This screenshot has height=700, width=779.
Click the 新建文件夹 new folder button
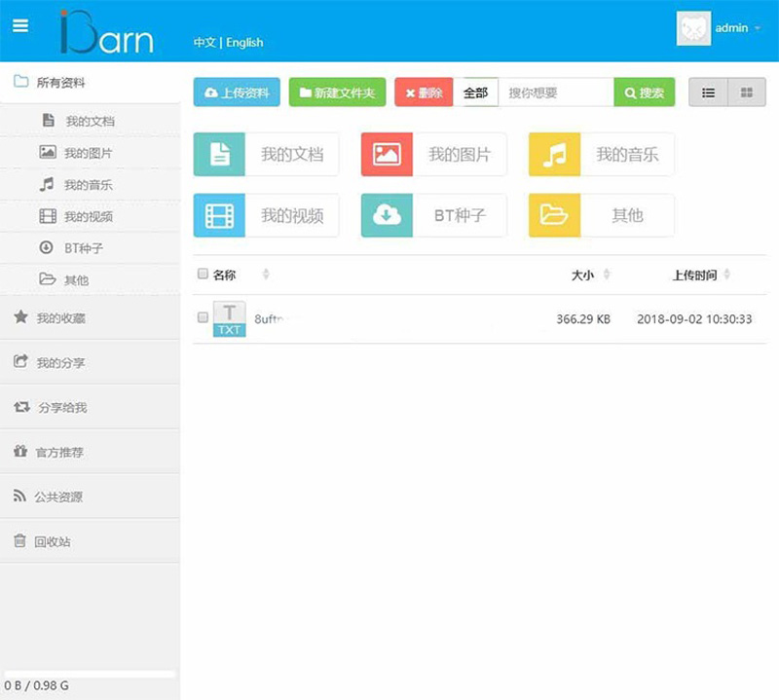click(337, 92)
